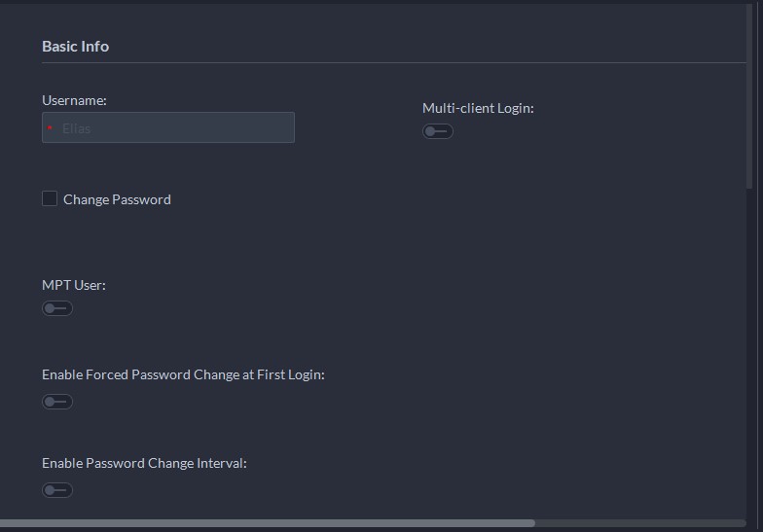This screenshot has height=532, width=763.
Task: Enable the Password Change Interval switch
Action: tap(57, 490)
